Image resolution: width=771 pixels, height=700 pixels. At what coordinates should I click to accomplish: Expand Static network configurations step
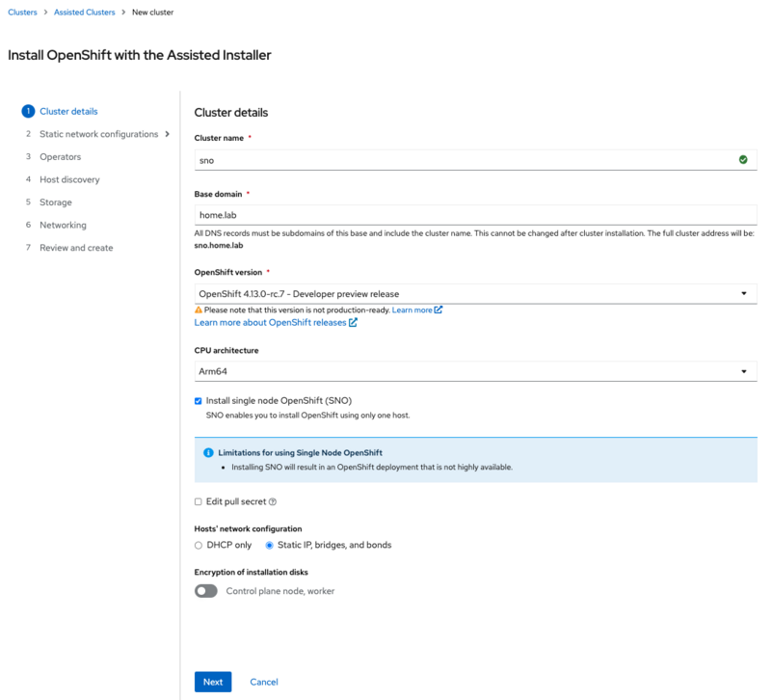(x=168, y=134)
